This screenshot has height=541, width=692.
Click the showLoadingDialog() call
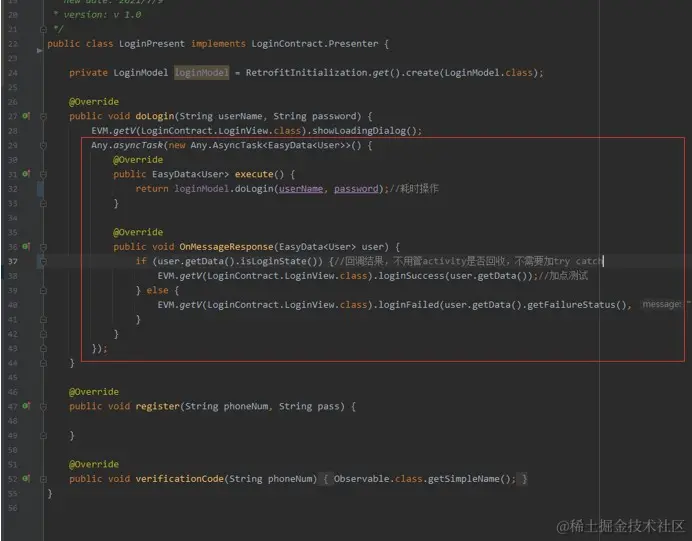(364, 131)
